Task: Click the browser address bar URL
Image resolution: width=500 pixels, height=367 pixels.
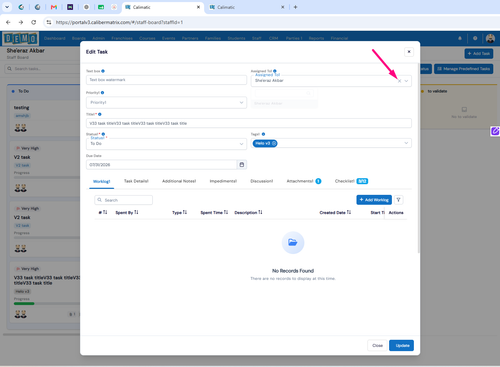Action: (119, 22)
